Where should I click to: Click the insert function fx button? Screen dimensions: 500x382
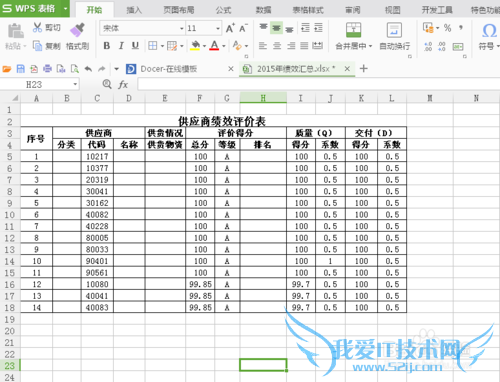pos(123,85)
